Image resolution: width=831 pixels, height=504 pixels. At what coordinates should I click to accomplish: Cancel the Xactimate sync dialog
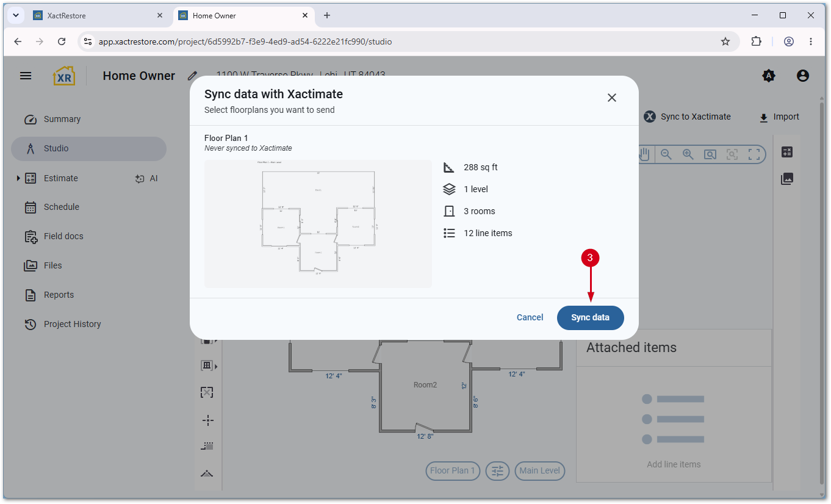click(530, 317)
